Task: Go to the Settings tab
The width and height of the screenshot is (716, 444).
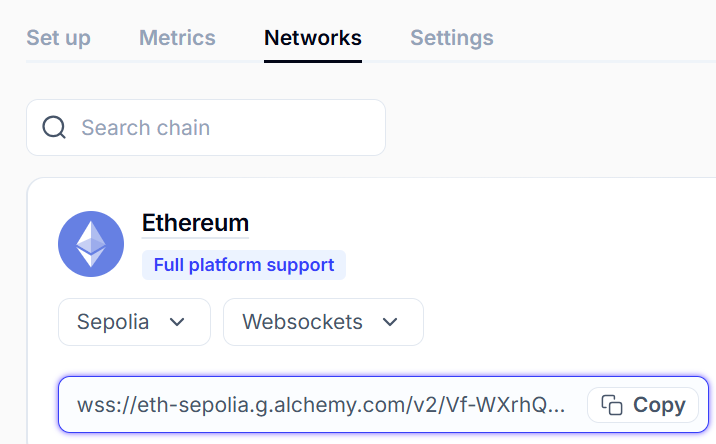Action: 452,38
